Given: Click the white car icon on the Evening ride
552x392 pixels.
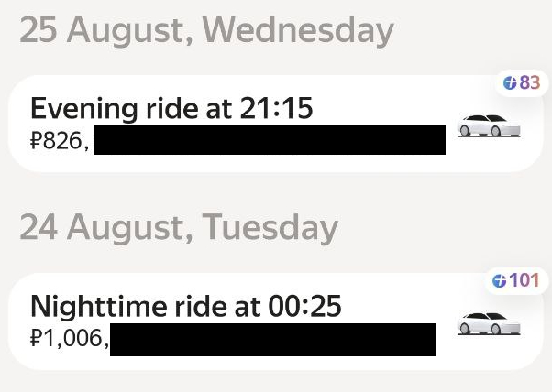Looking at the screenshot, I should 490,125.
